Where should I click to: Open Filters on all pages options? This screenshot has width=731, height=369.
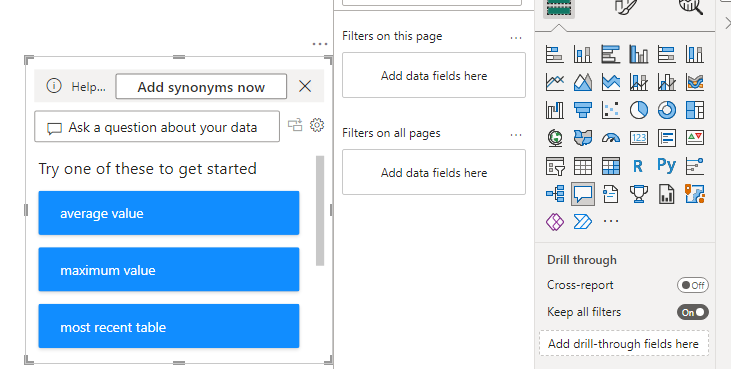[516, 134]
